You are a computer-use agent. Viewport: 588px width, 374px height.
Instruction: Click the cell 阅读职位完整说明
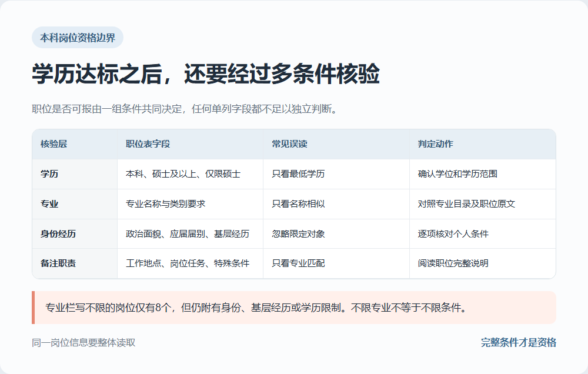483,263
